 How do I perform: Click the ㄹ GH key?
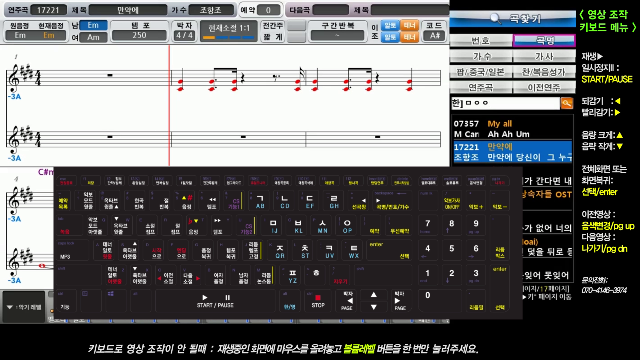334,201
